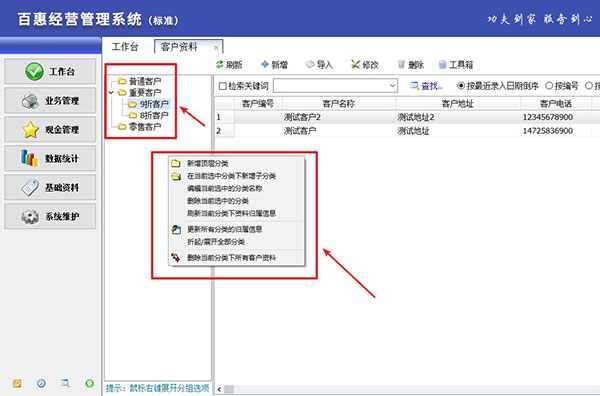The height and width of the screenshot is (396, 600).
Task: Open 数据统计 chart sidebar module
Action: [50, 158]
